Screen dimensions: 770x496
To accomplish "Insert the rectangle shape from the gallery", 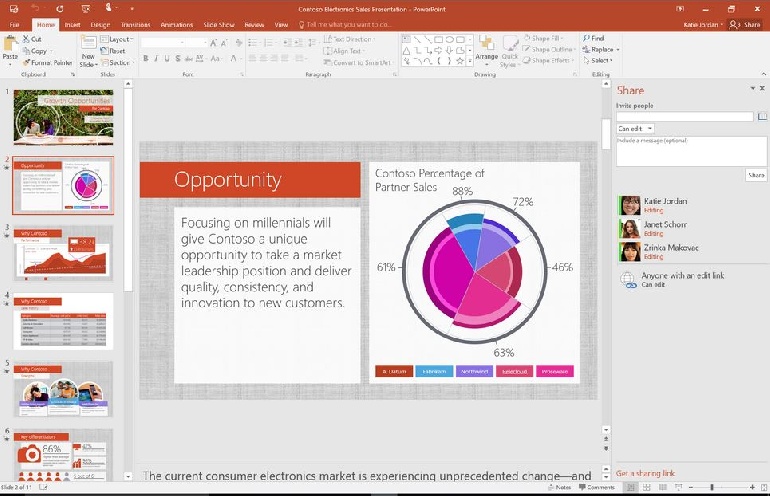I will pyautogui.click(x=439, y=39).
